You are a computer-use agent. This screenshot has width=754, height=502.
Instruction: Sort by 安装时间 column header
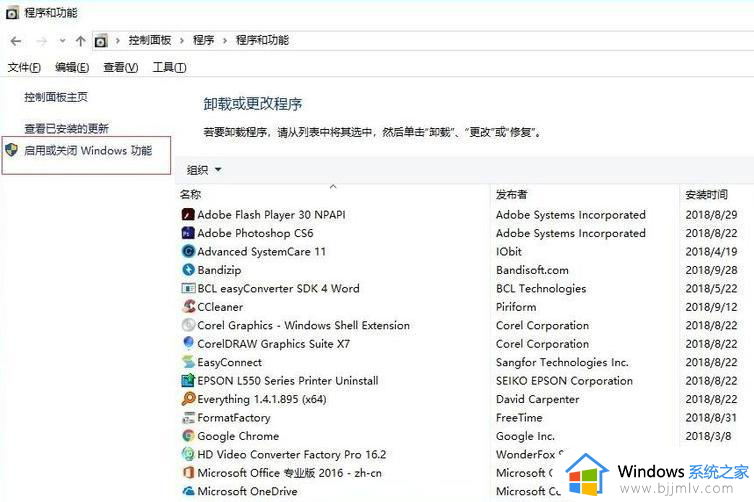[x=706, y=194]
